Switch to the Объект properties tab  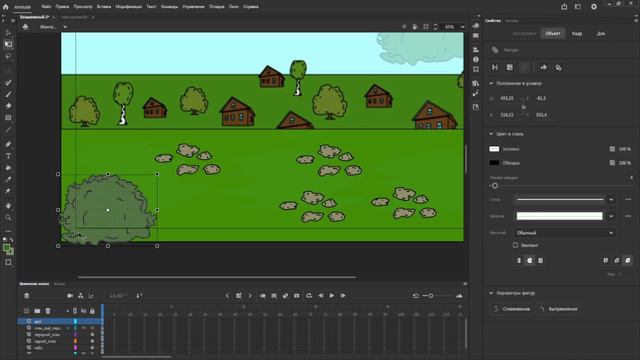tap(553, 33)
